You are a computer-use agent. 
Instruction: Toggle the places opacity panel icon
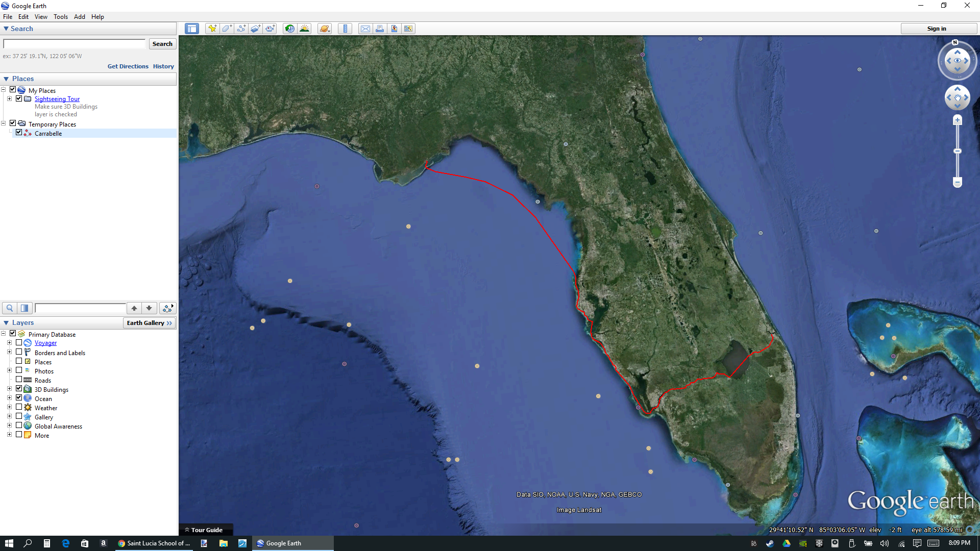click(x=24, y=308)
